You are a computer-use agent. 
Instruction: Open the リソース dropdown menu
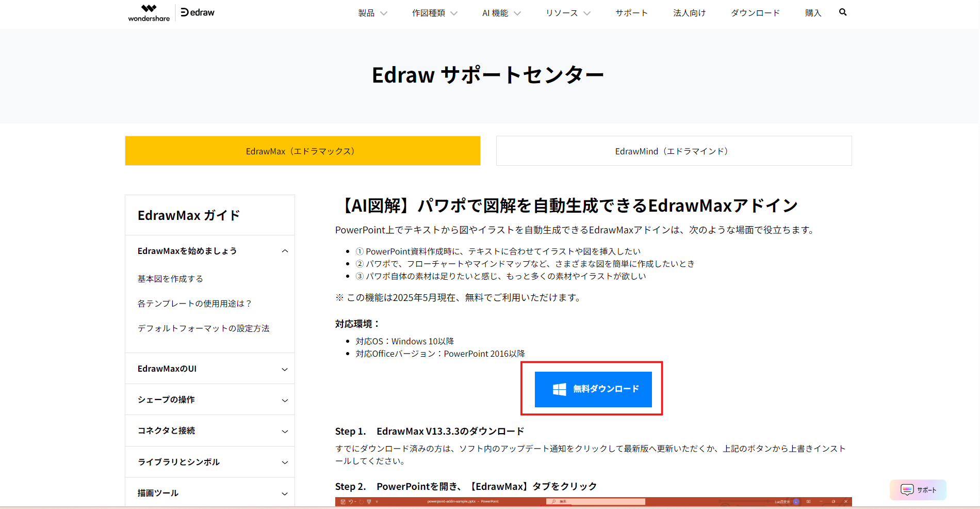[568, 13]
